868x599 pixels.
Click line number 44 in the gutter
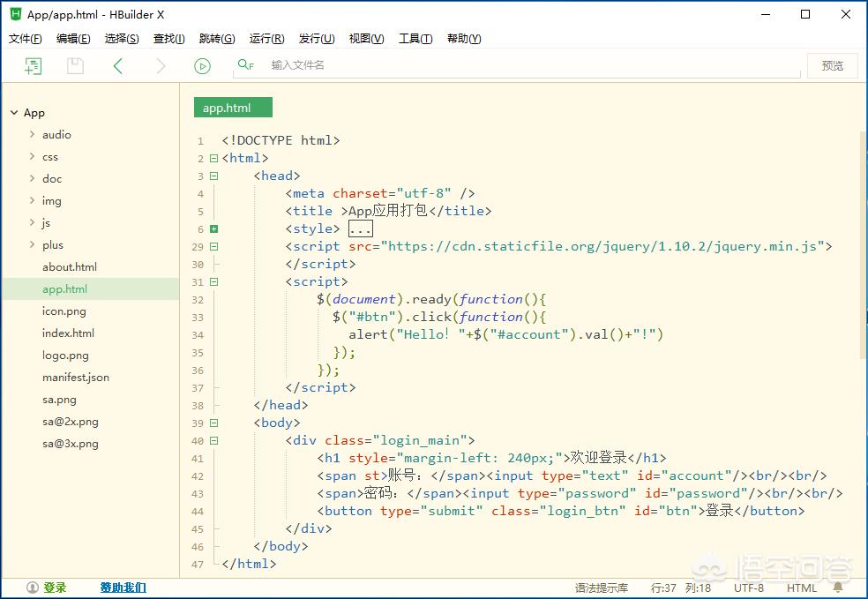198,512
